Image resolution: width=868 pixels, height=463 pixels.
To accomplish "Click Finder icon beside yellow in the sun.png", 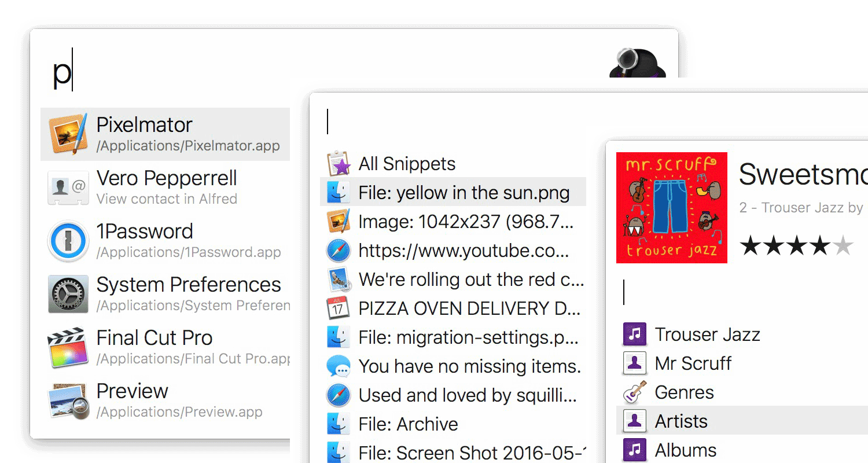I will tap(339, 192).
